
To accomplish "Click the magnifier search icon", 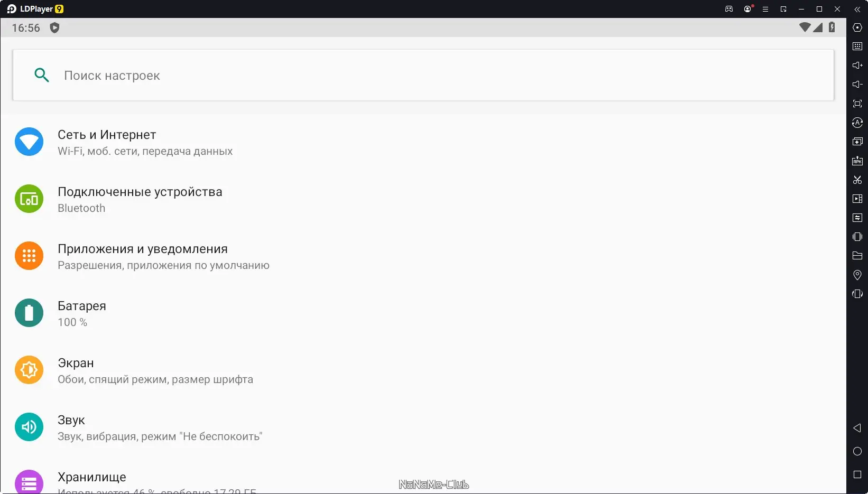I will (41, 75).
